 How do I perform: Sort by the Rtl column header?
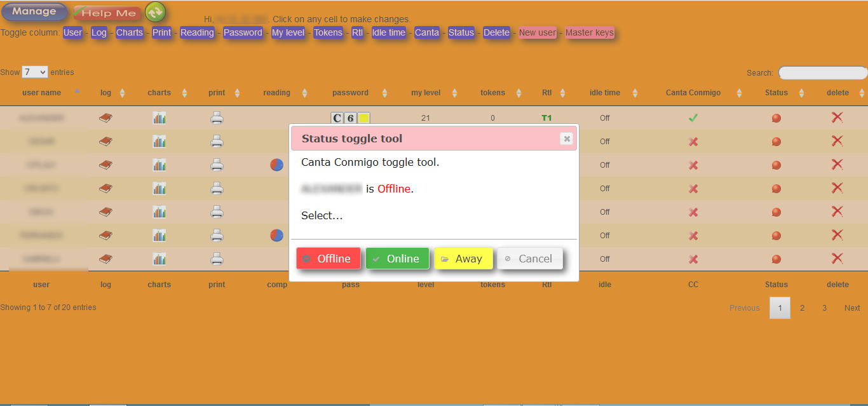tap(547, 93)
